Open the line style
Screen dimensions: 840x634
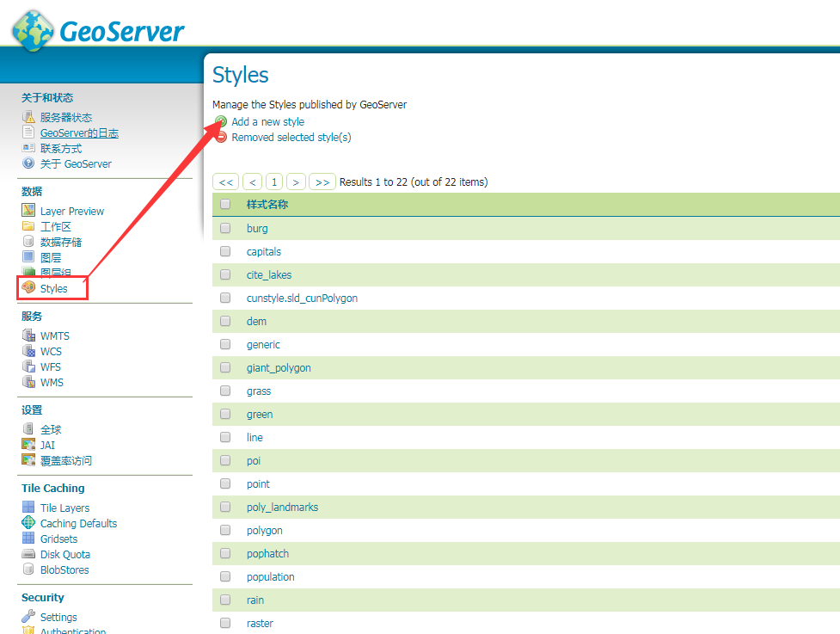[x=254, y=437]
